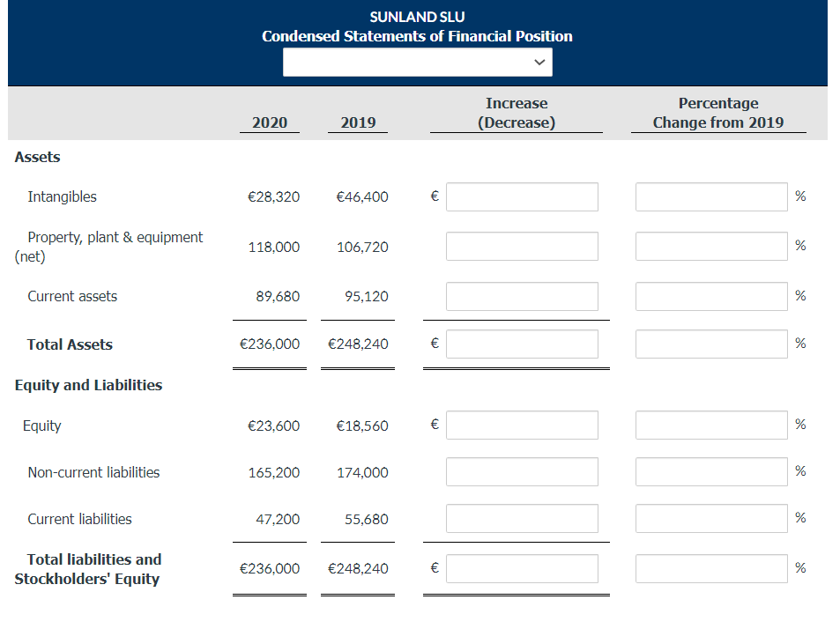Click Current assets Increase (Decrease) box

pos(522,297)
